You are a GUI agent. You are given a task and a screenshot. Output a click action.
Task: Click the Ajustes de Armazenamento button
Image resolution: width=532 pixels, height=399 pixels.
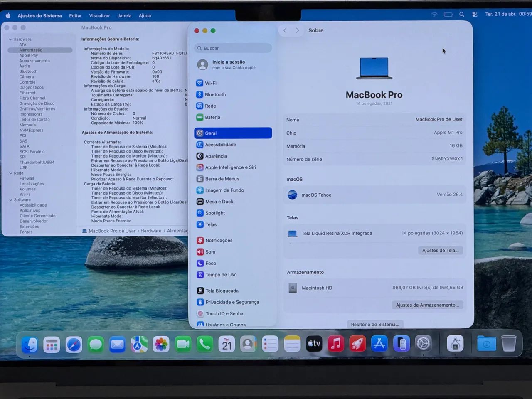coord(427,305)
